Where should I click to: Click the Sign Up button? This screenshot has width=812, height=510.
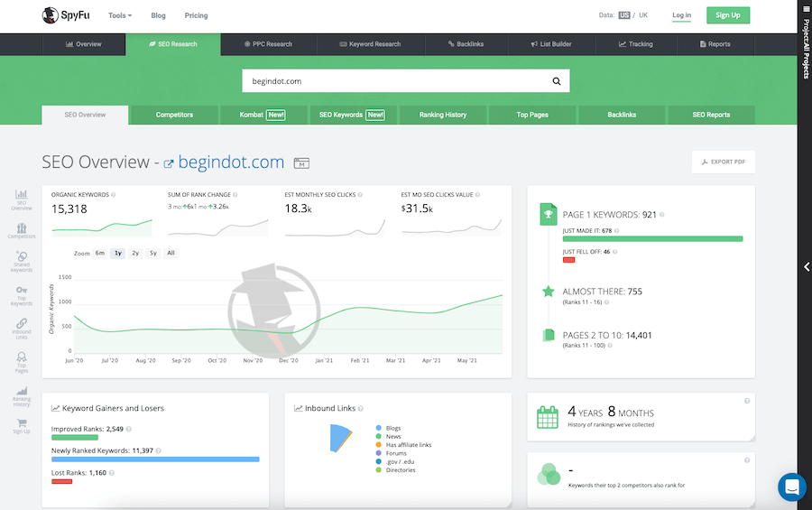click(x=727, y=15)
